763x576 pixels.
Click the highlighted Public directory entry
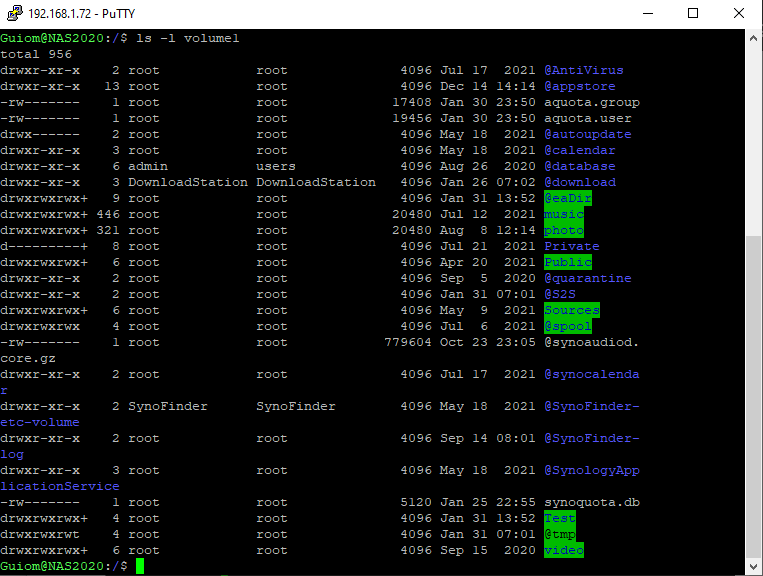click(568, 262)
